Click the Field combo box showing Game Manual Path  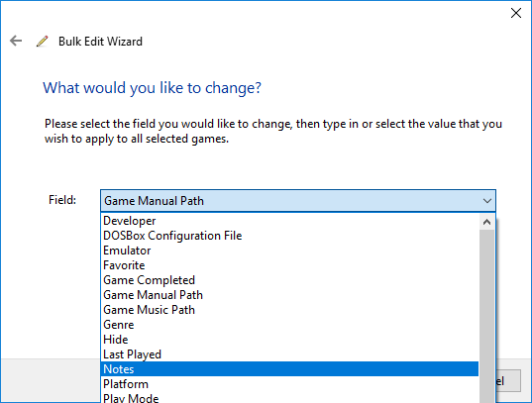click(298, 201)
